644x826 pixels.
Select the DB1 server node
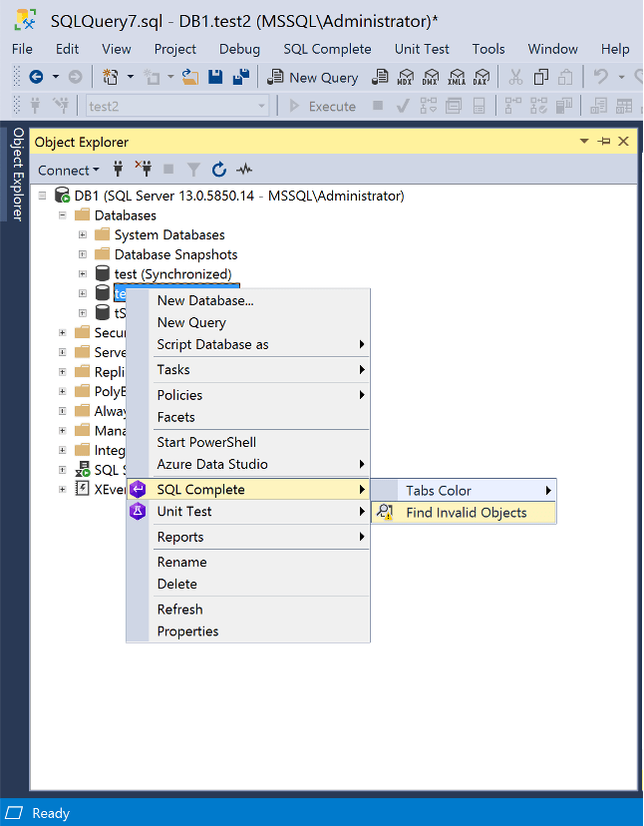click(239, 196)
